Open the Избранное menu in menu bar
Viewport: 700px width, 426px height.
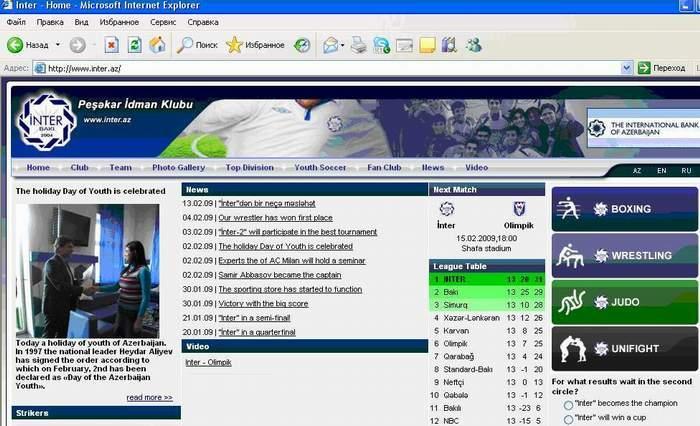[119, 21]
